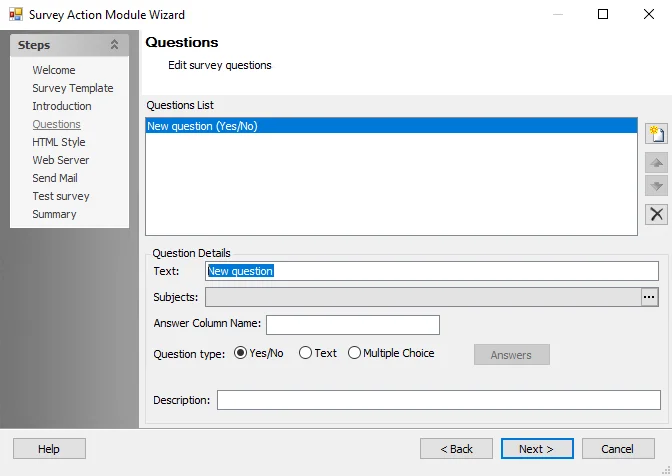Go to the Questions step

click(57, 124)
